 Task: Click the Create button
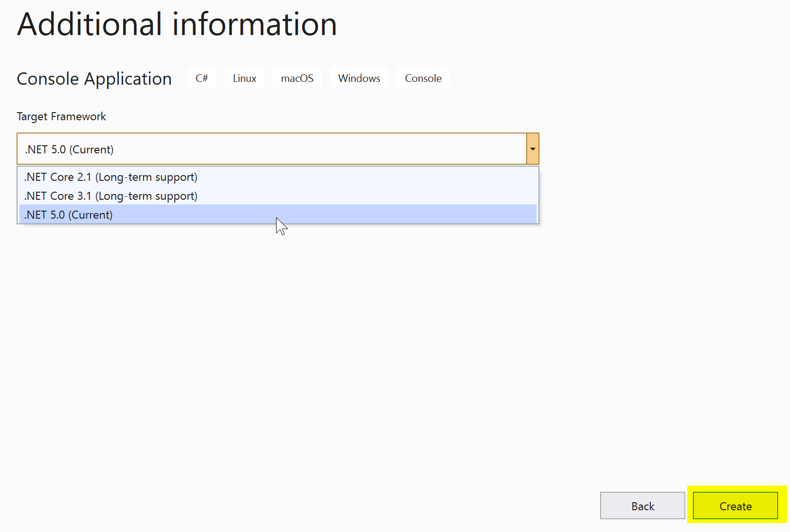click(x=735, y=505)
